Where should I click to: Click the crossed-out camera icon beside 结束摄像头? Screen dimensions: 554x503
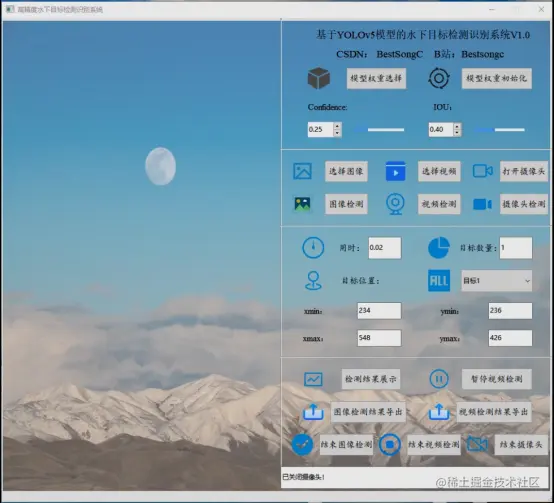(477, 444)
